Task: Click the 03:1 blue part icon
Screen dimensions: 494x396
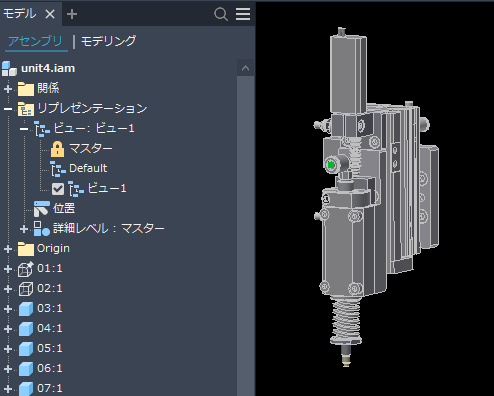Action: (26, 309)
